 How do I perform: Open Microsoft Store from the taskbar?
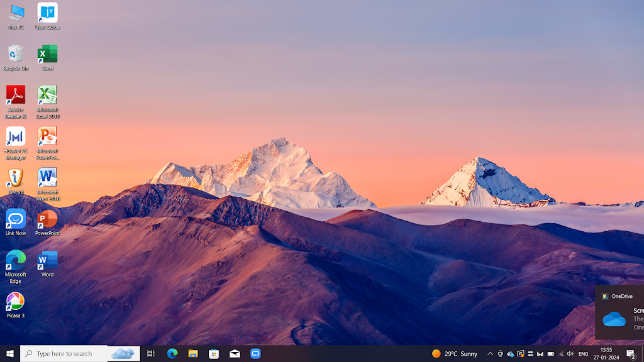[x=214, y=354]
